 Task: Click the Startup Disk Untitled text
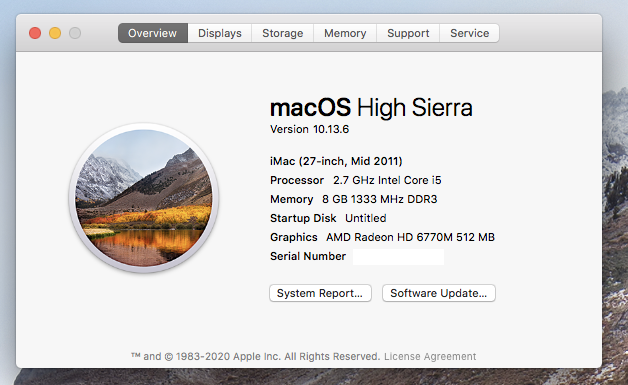(x=328, y=218)
